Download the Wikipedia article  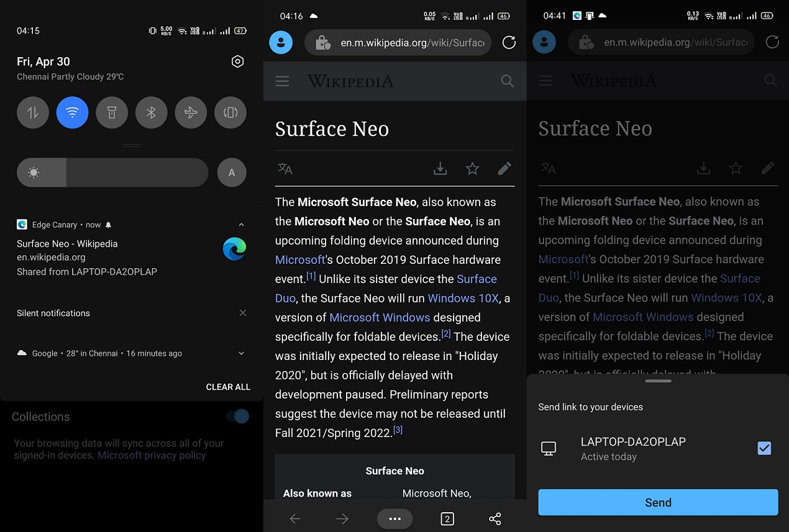(440, 168)
